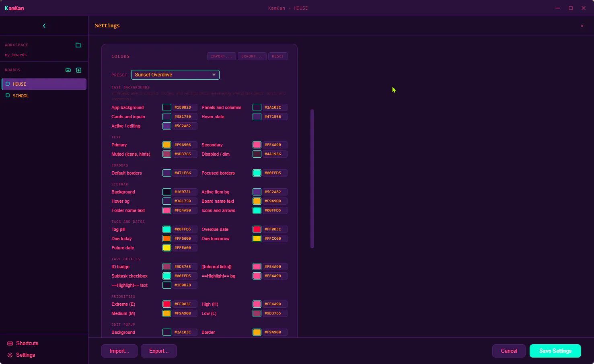This screenshot has height=364, width=594.
Task: Open Active / editing color swatch
Action: [x=167, y=126]
